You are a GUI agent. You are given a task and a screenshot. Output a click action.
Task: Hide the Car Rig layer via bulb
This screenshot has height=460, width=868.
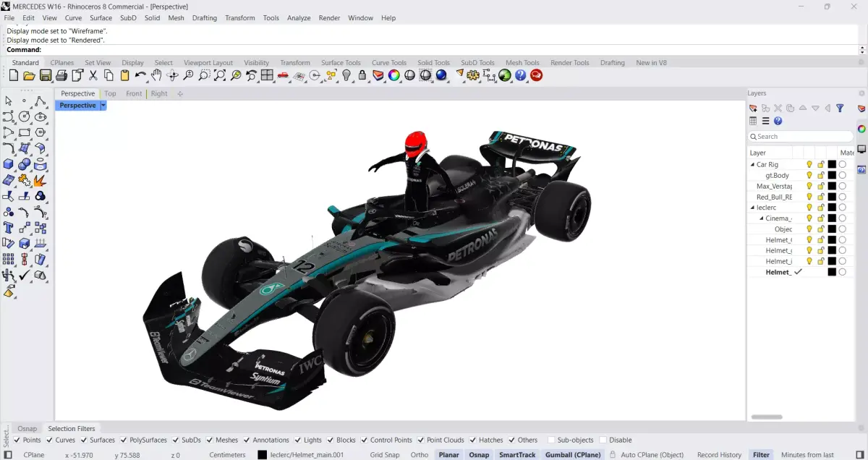point(809,164)
